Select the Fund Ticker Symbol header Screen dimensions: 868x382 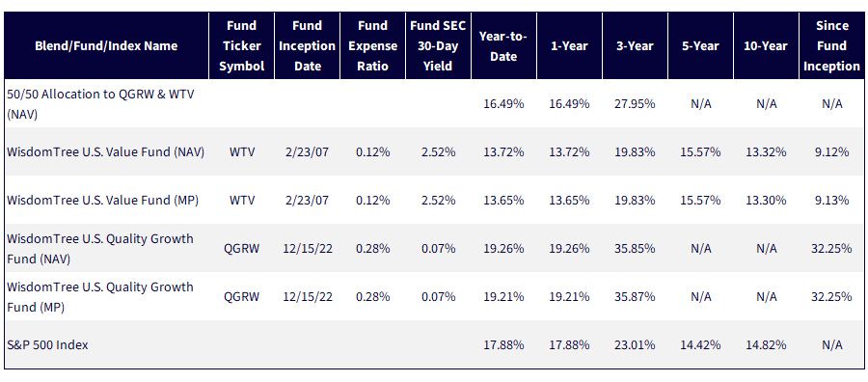point(241,45)
